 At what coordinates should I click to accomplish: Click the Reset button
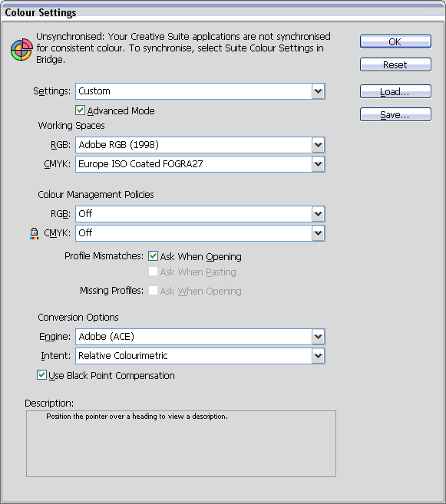coord(395,64)
